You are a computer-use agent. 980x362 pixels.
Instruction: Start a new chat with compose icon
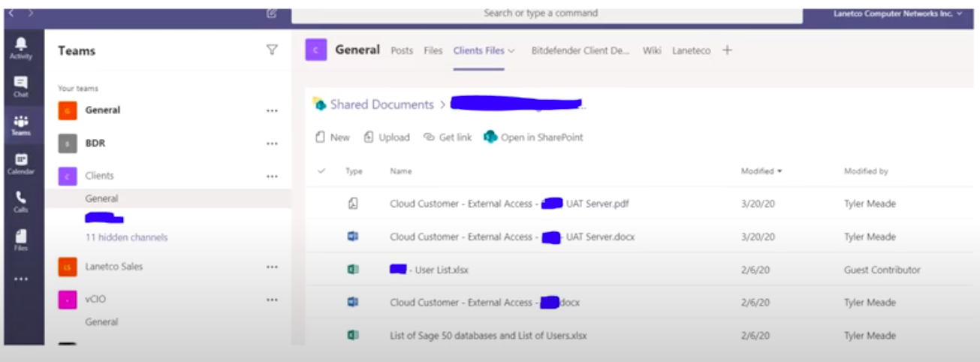click(272, 14)
